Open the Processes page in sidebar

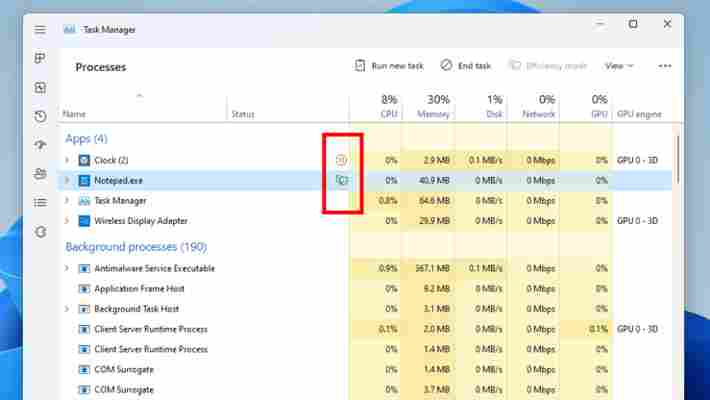[40, 58]
